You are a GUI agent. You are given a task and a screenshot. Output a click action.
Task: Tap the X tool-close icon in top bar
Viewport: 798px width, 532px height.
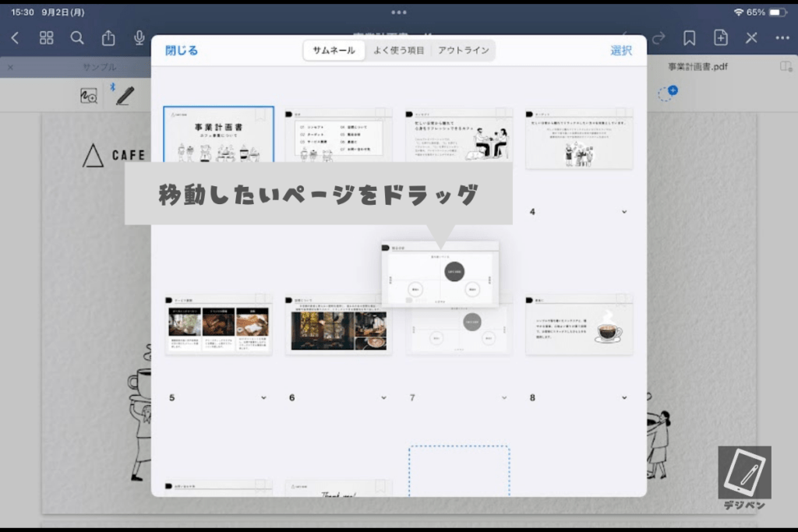click(x=751, y=37)
